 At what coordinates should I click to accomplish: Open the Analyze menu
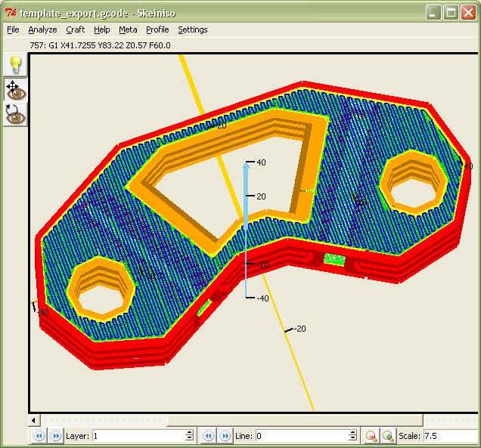42,29
